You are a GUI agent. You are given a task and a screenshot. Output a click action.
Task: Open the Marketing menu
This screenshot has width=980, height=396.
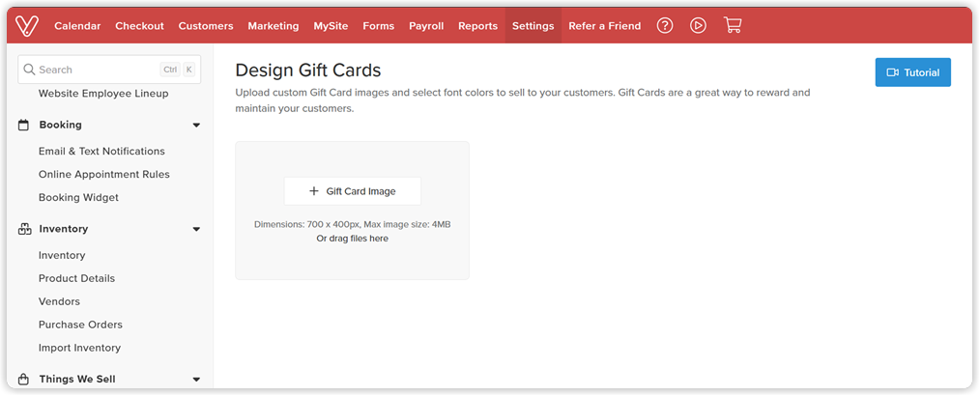[274, 26]
